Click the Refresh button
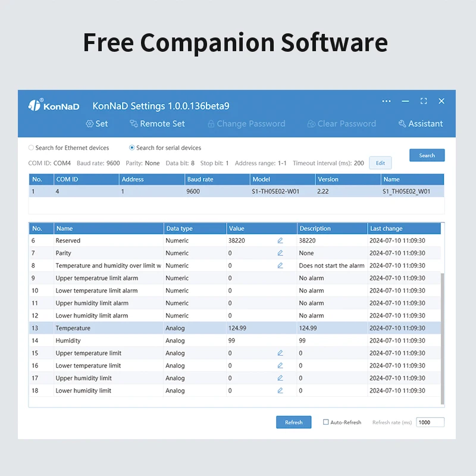The width and height of the screenshot is (476, 476). (293, 422)
